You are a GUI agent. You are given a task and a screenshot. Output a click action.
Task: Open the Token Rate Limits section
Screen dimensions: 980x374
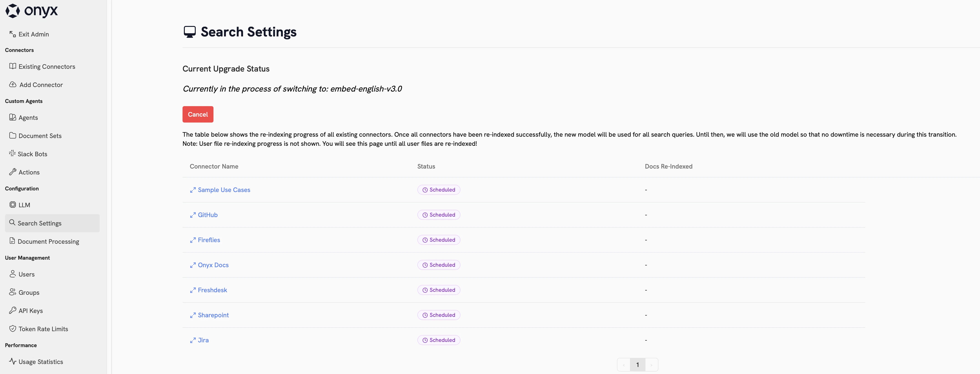pyautogui.click(x=43, y=329)
